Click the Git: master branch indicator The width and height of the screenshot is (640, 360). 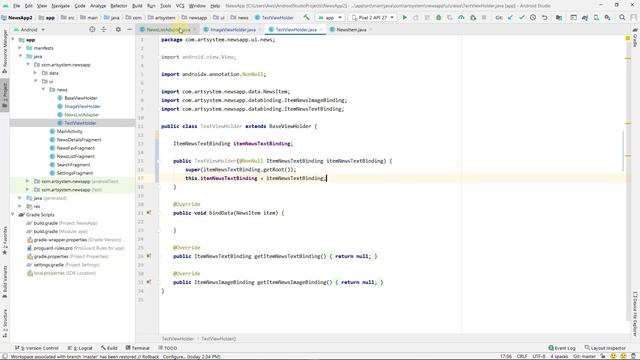point(584,356)
